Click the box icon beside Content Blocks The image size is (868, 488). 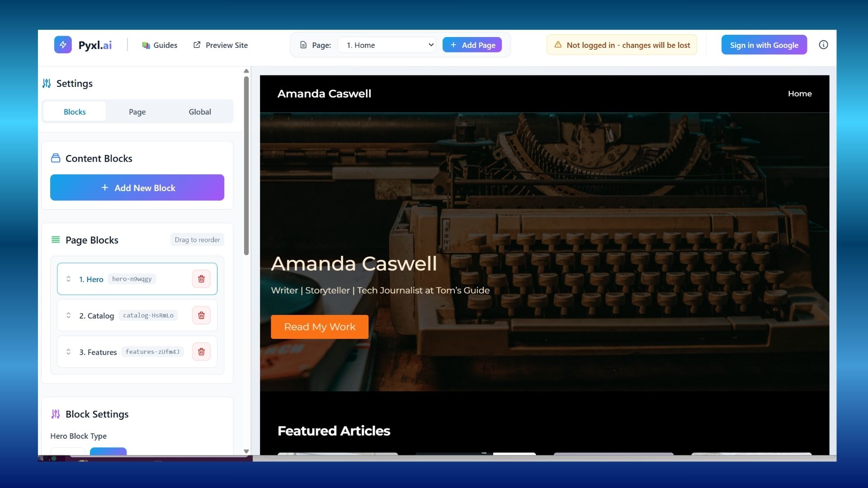tap(56, 158)
